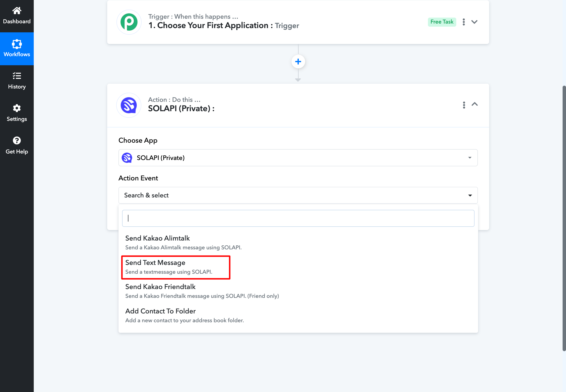Open the Choose App dropdown

(x=298, y=158)
